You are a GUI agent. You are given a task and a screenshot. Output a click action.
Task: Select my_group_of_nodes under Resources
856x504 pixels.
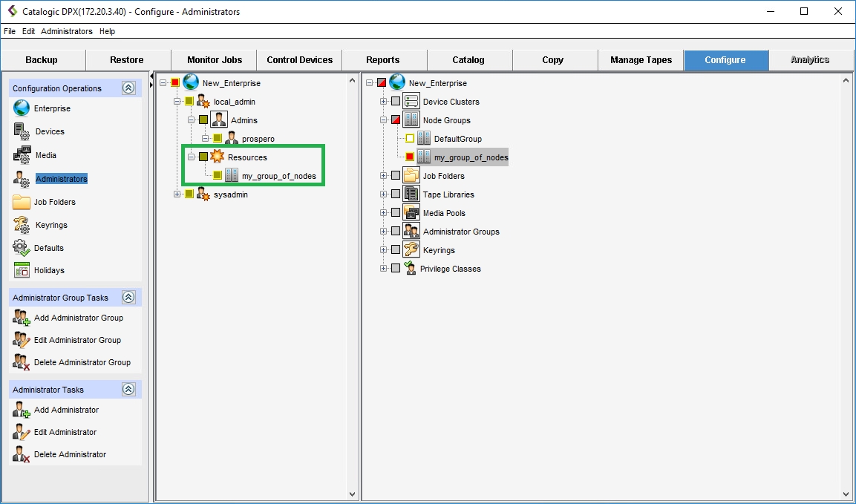[x=278, y=176]
